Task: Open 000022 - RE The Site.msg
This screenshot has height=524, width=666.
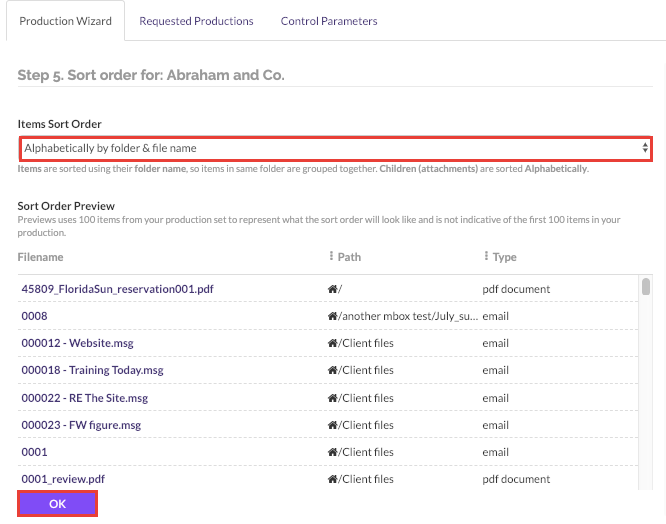Action: (85, 398)
